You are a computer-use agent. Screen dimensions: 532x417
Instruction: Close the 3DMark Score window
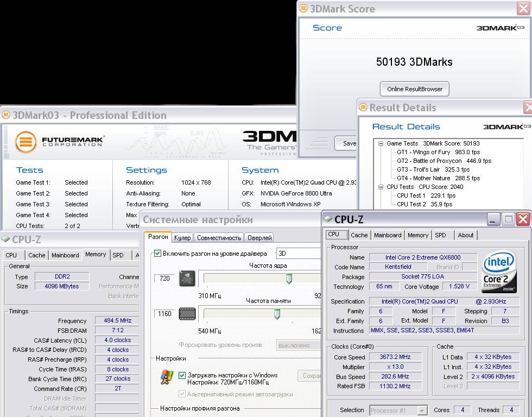(x=523, y=8)
